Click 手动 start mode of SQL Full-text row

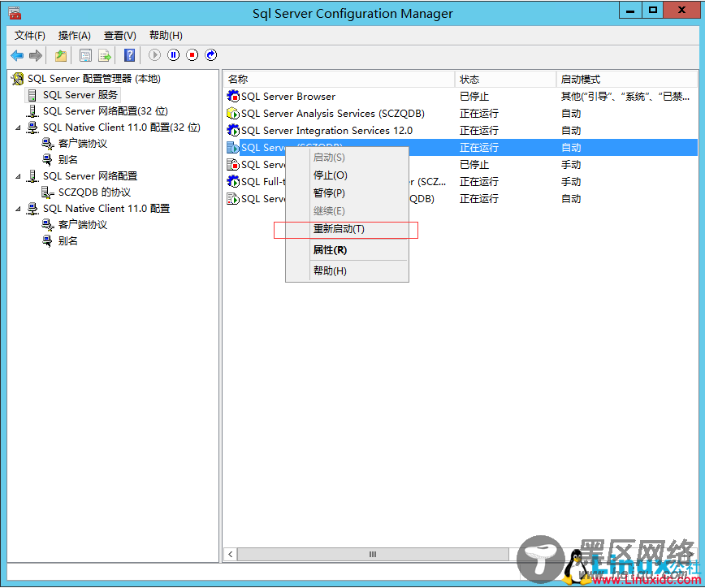[570, 182]
